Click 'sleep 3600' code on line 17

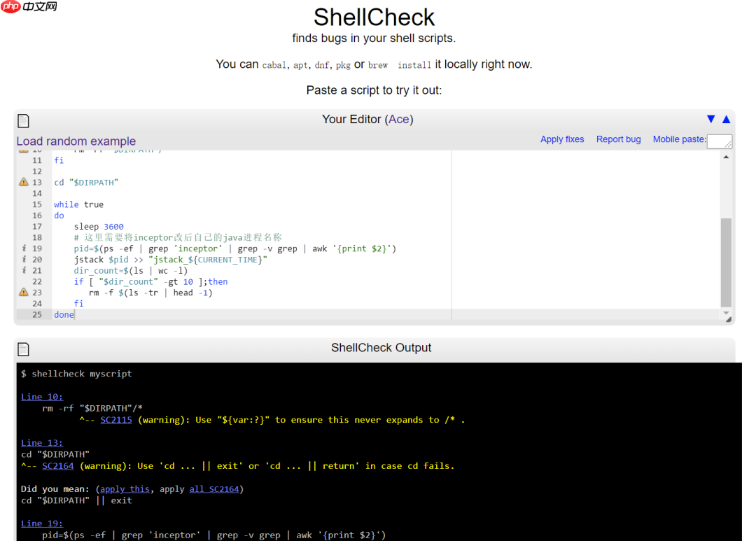click(99, 226)
